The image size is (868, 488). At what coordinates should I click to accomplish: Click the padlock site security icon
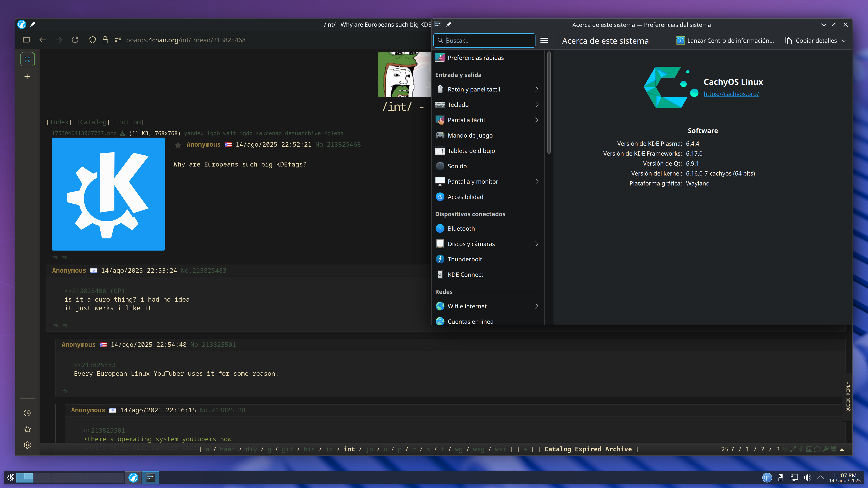(x=106, y=40)
